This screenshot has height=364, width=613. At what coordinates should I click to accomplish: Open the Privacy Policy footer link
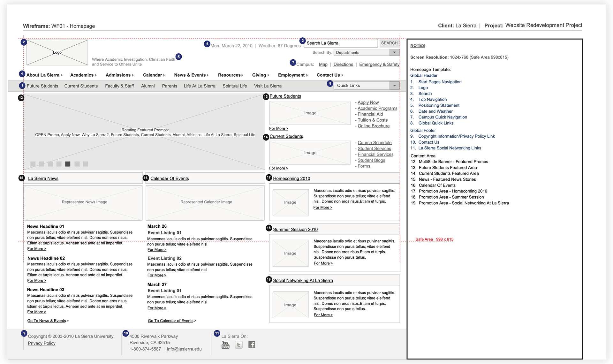tap(42, 343)
